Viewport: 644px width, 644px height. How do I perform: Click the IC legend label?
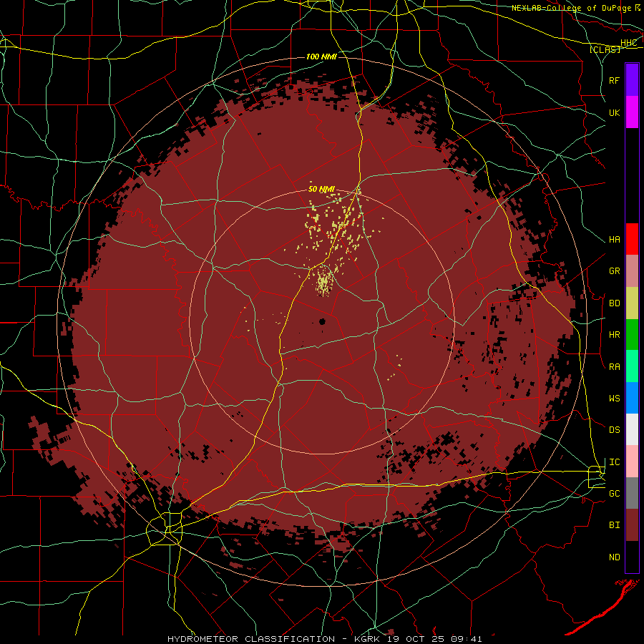[614, 462]
